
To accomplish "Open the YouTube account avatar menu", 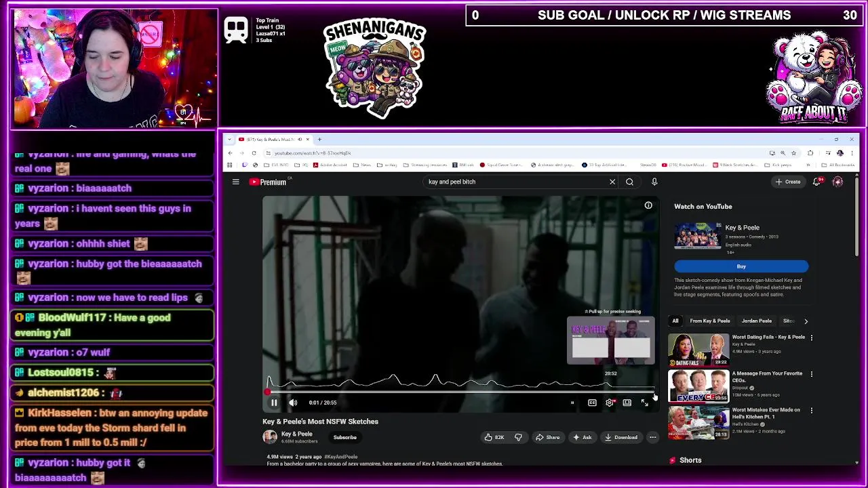I will 837,182.
